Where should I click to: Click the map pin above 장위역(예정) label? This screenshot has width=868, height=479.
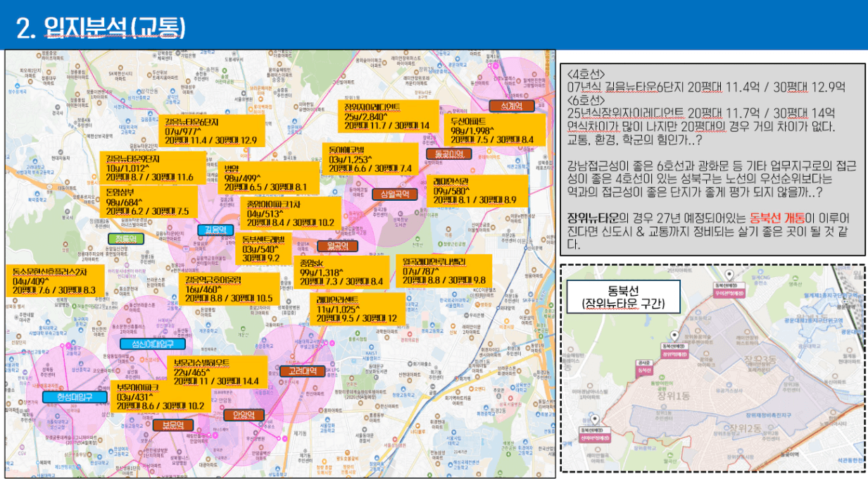click(674, 337)
